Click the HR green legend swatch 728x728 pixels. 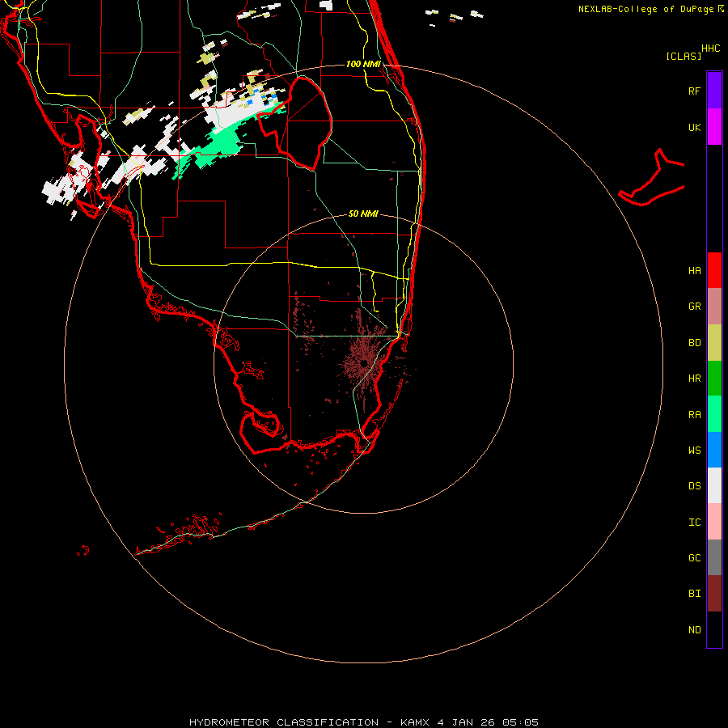point(714,379)
